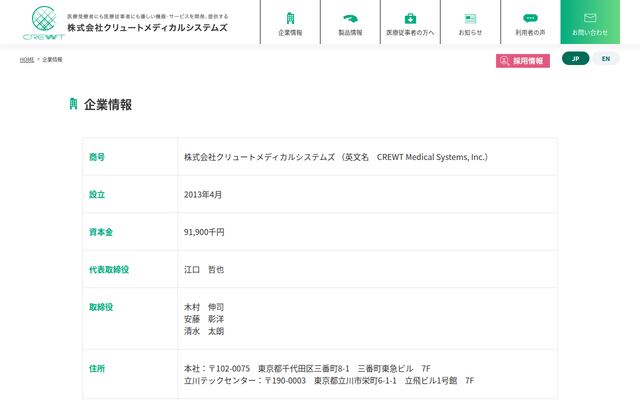Image resolution: width=640 pixels, height=400 pixels.
Task: Open the 利用者の声 navigation menu
Action: [x=530, y=22]
